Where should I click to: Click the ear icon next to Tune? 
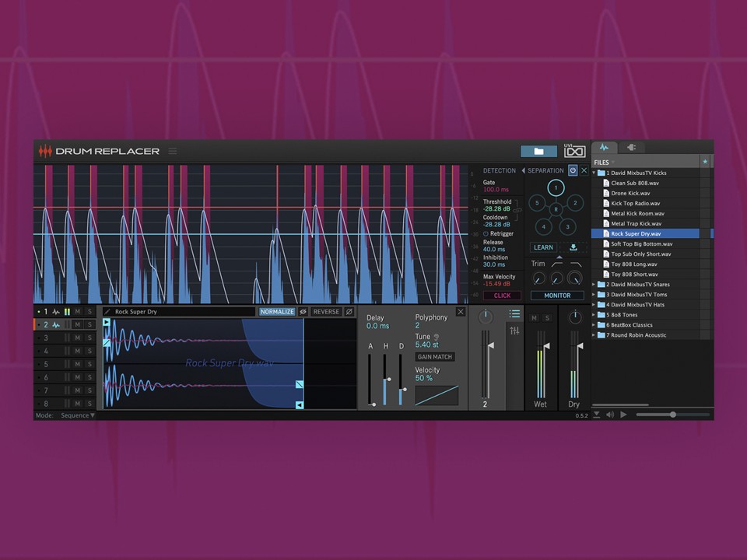437,337
